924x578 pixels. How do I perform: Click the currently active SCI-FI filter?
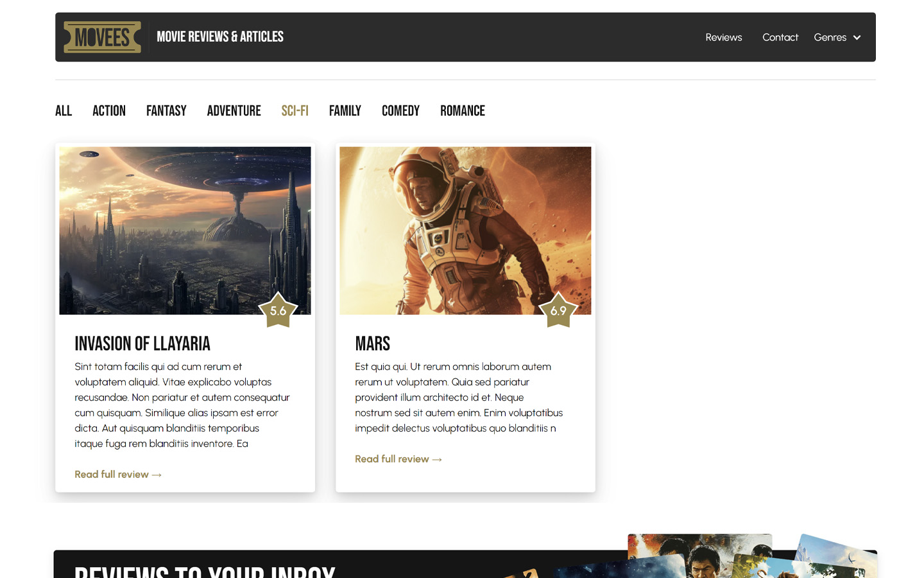(x=295, y=110)
